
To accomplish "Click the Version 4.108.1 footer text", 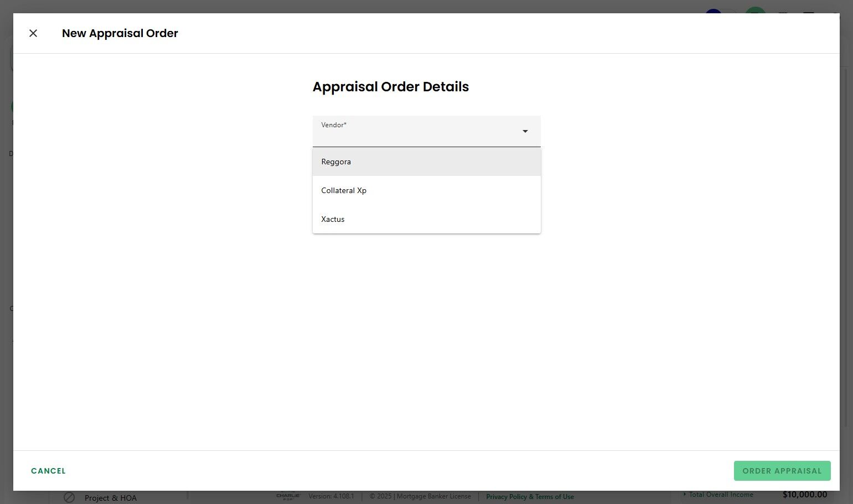I will [x=331, y=496].
